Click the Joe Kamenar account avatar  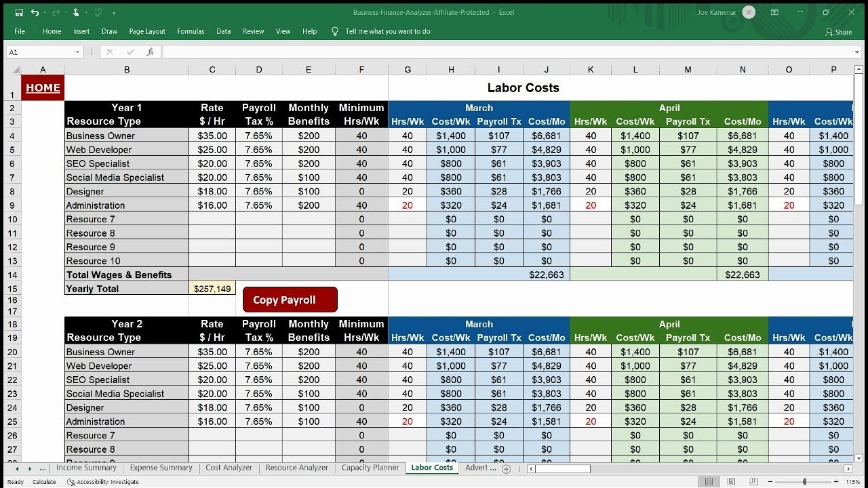pos(749,12)
